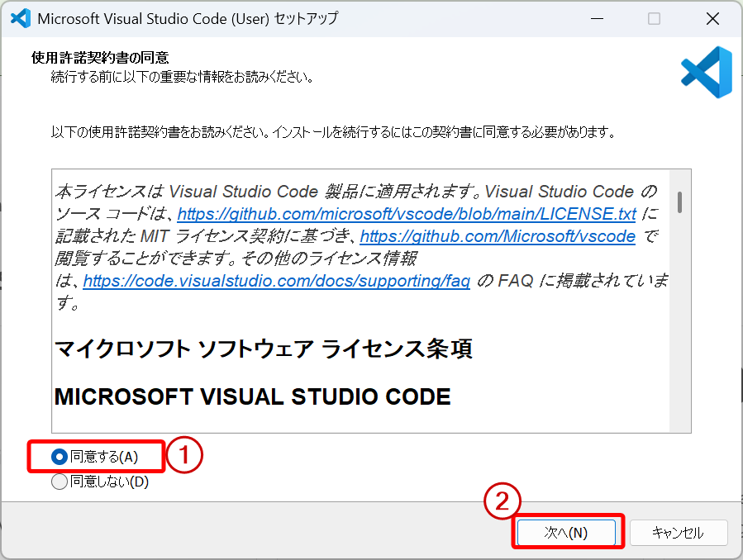Select the 同意する(A) radio button
Viewport: 743px width, 560px height.
pos(60,457)
